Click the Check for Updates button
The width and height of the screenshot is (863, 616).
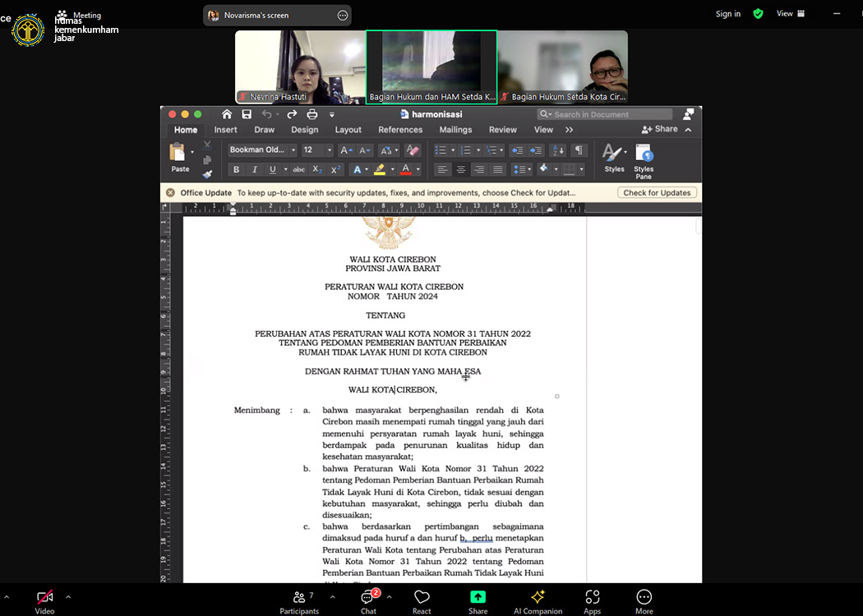pos(658,193)
